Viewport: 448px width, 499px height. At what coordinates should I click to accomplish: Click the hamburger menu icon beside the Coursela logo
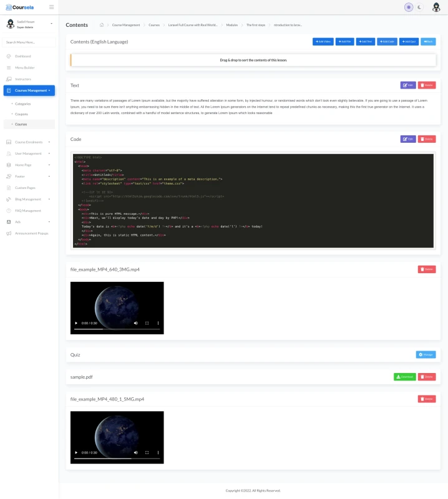(x=51, y=7)
